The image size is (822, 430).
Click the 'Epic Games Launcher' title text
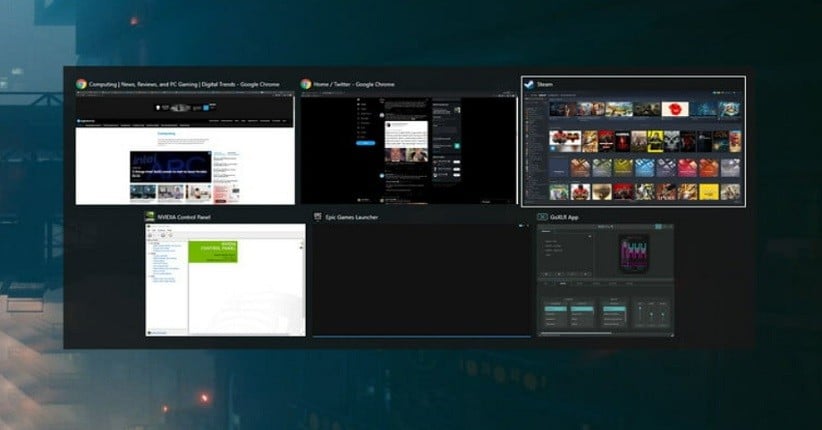click(351, 217)
